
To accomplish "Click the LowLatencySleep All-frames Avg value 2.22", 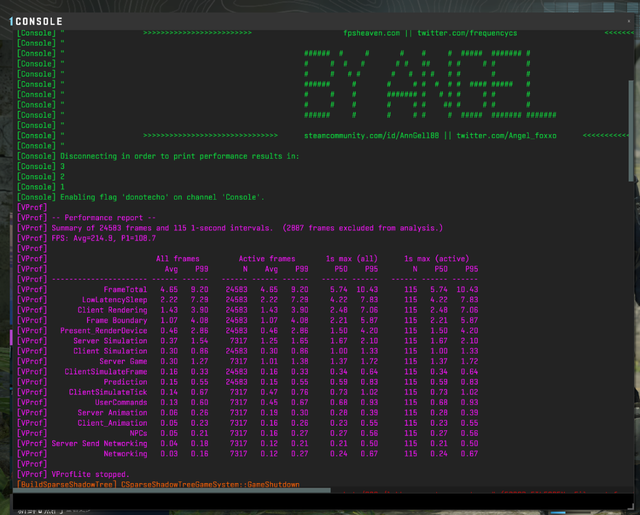I will point(169,300).
